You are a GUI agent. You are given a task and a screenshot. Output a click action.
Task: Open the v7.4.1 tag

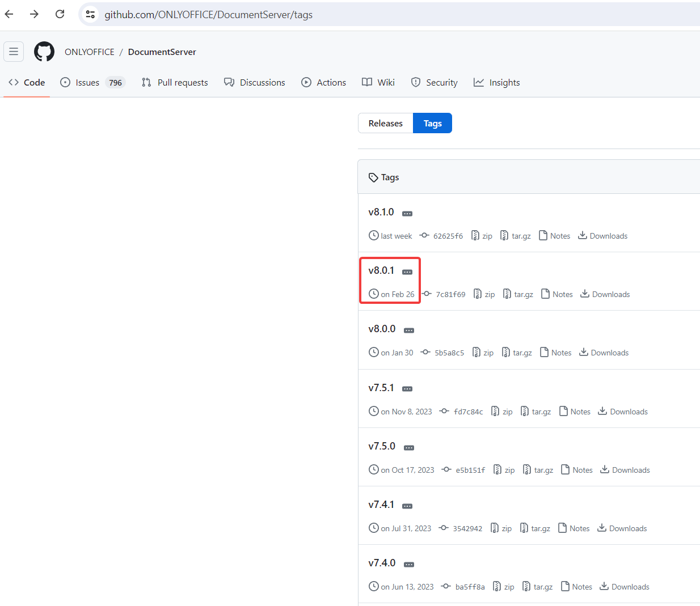click(381, 505)
